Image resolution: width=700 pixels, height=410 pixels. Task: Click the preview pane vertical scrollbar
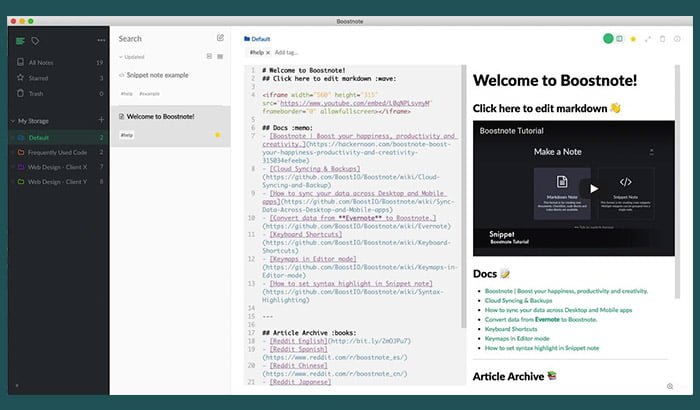click(x=677, y=181)
